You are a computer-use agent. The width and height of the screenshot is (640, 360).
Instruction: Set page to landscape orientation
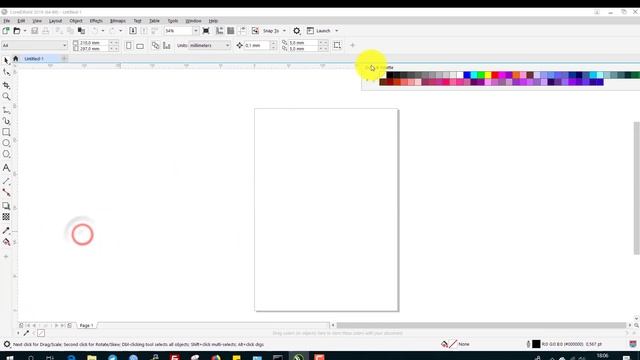click(140, 45)
